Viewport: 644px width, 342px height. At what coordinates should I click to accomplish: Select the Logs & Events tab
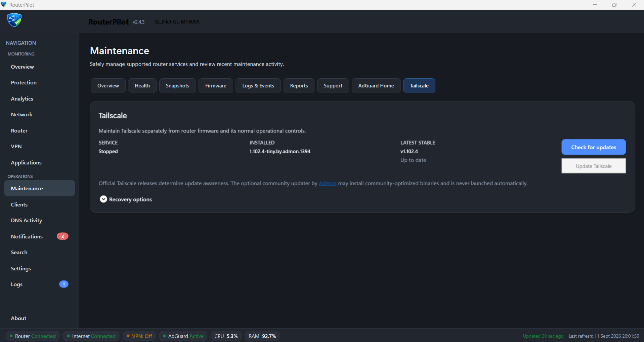click(258, 85)
